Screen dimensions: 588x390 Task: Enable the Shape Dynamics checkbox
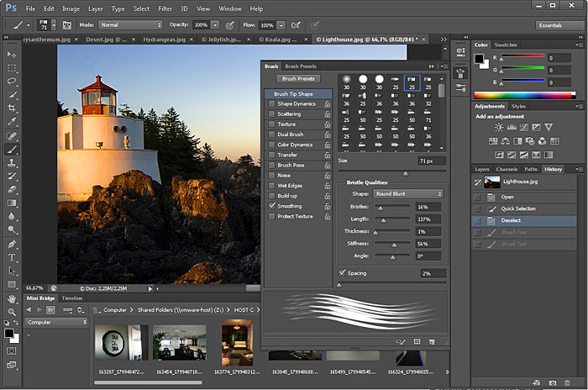pos(271,104)
